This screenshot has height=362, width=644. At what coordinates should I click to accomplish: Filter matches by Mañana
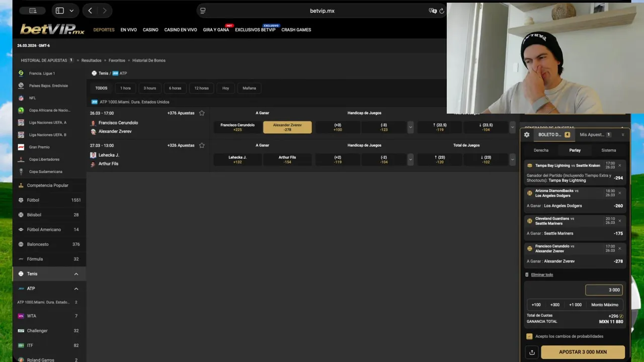point(249,88)
